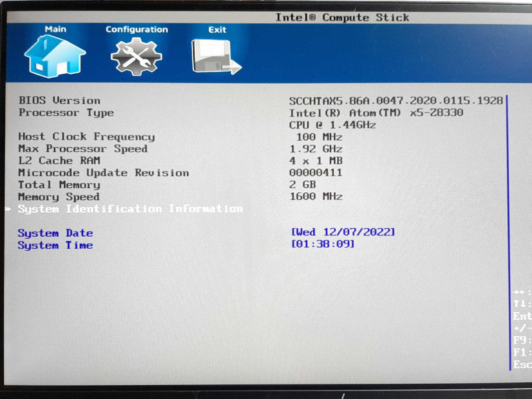Click the 4 x 1 MB value
532x399 pixels.
click(316, 160)
